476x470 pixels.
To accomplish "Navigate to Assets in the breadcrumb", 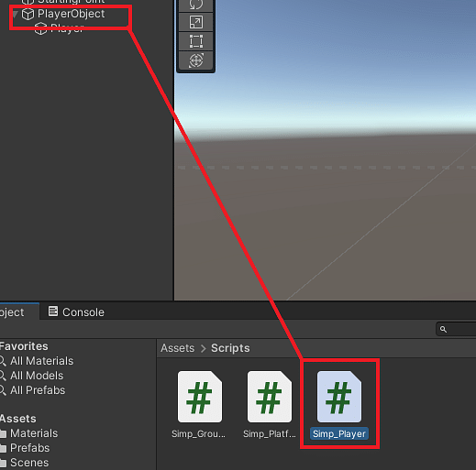I will [178, 348].
